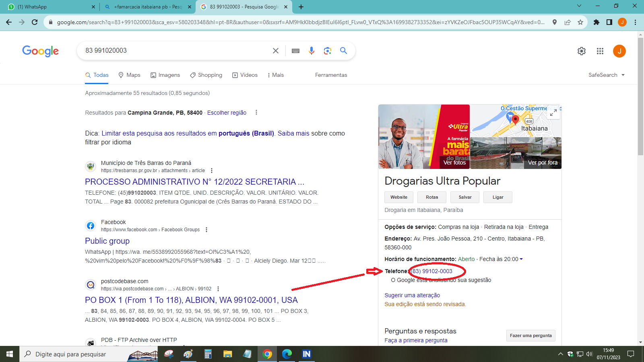
Task: Open three-dot menu of postcodebase result
Action: pos(218,289)
